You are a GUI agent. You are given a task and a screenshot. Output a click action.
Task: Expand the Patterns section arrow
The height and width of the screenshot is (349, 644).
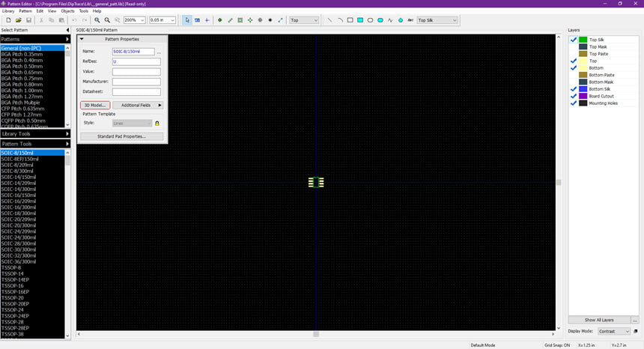67,39
